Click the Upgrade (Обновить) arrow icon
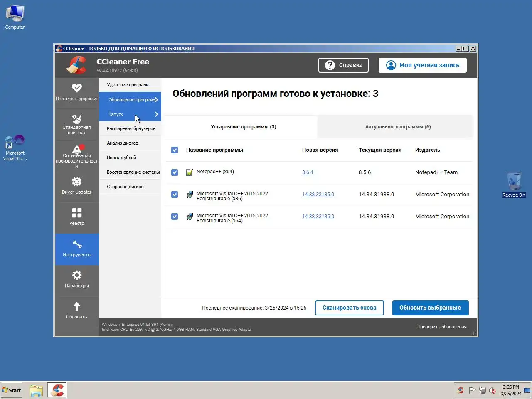This screenshot has height=399, width=532. [x=77, y=306]
